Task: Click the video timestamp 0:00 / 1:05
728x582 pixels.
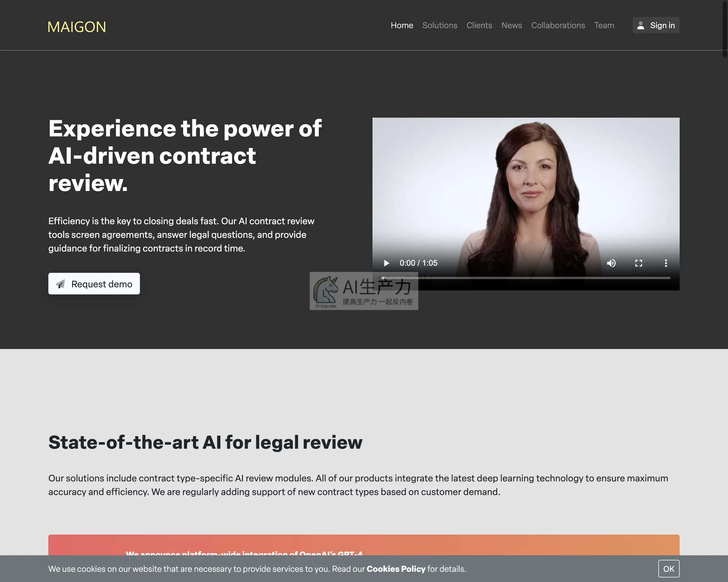Action: (418, 263)
